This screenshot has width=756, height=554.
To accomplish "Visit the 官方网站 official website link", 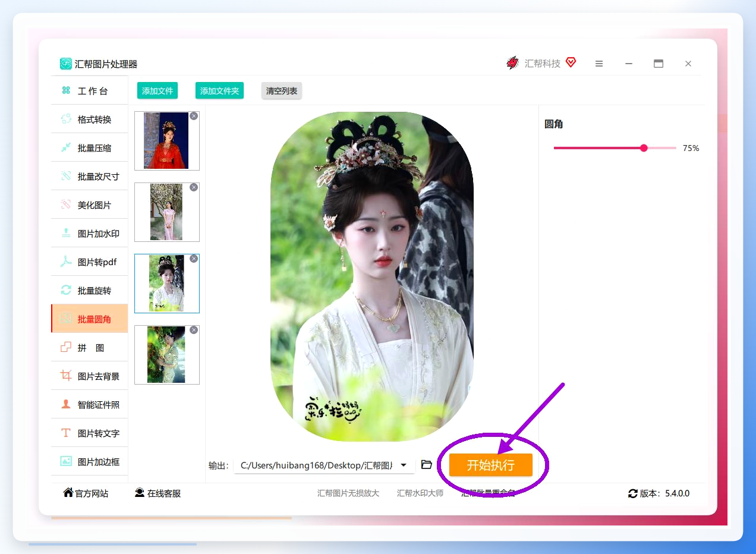I will pyautogui.click(x=86, y=493).
